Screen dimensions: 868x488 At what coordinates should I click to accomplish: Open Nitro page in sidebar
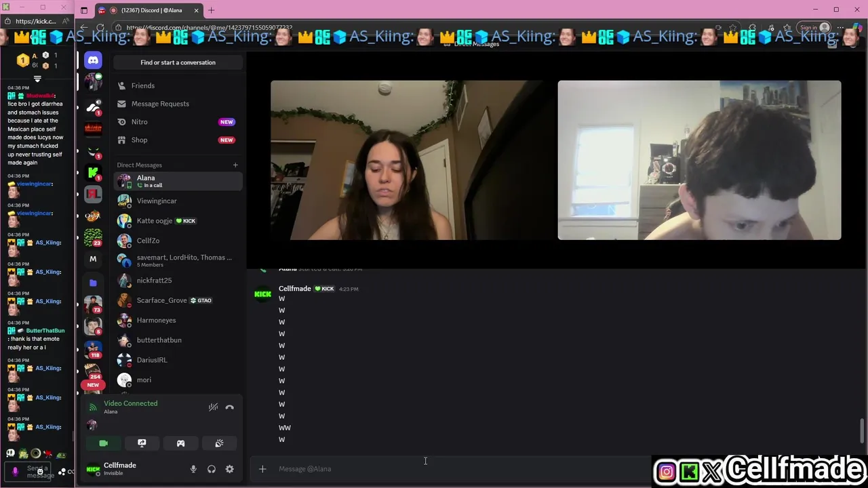(178, 122)
